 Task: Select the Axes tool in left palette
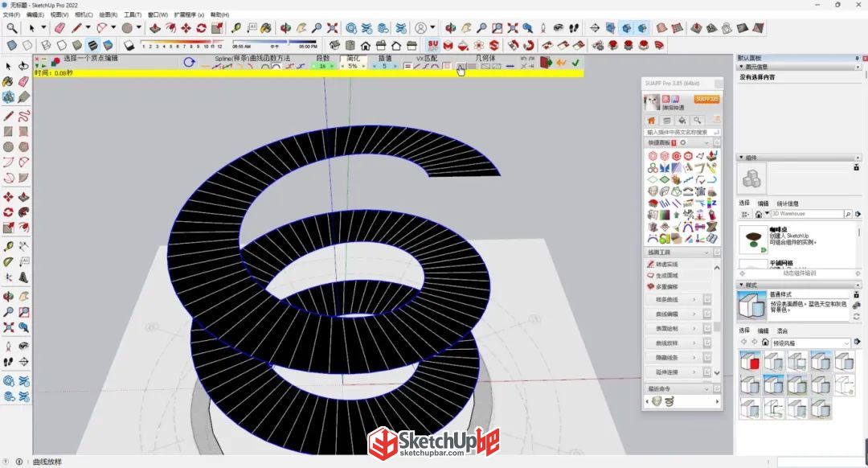pyautogui.click(x=8, y=277)
